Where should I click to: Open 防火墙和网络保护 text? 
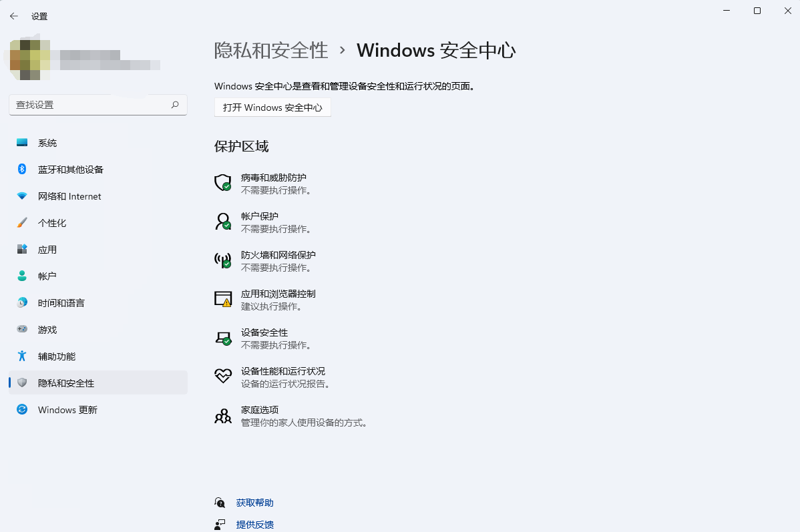[x=278, y=255]
